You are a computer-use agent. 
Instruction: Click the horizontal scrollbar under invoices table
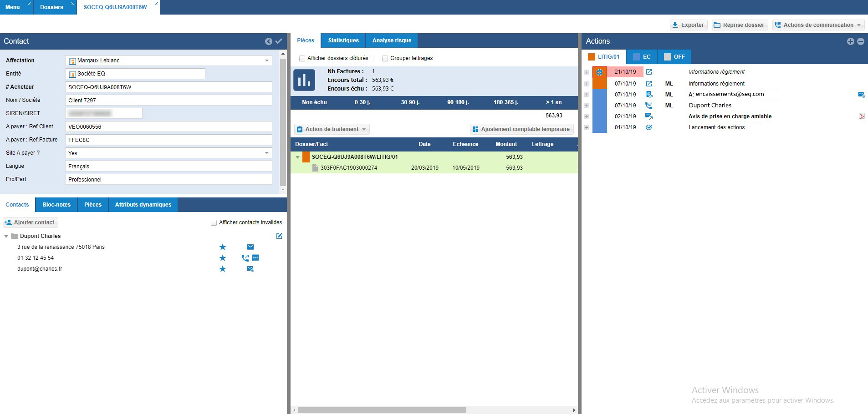tap(382, 410)
